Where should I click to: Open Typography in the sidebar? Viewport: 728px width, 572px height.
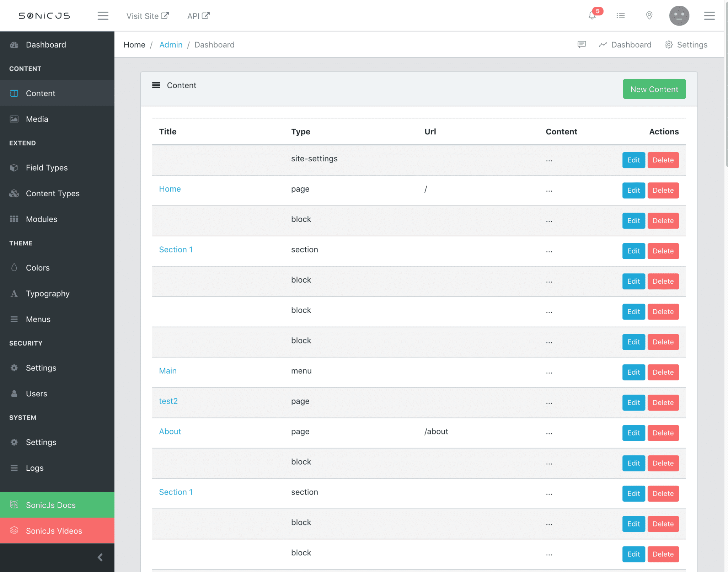tap(48, 294)
